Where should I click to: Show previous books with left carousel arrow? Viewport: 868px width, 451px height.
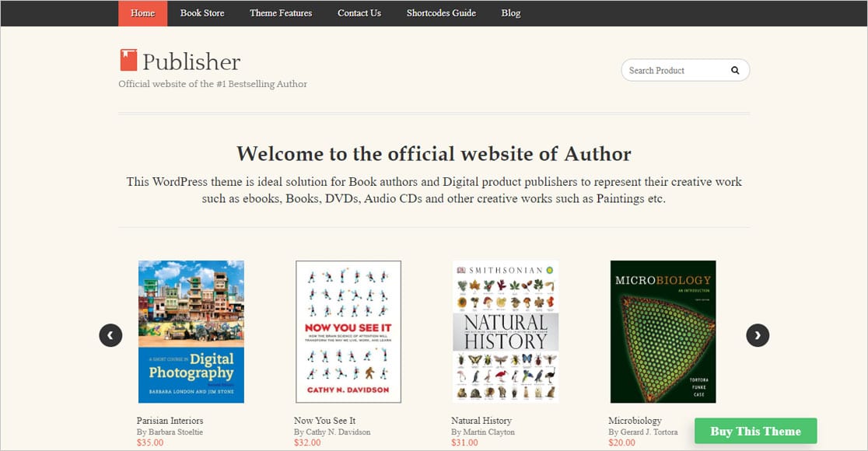[110, 335]
